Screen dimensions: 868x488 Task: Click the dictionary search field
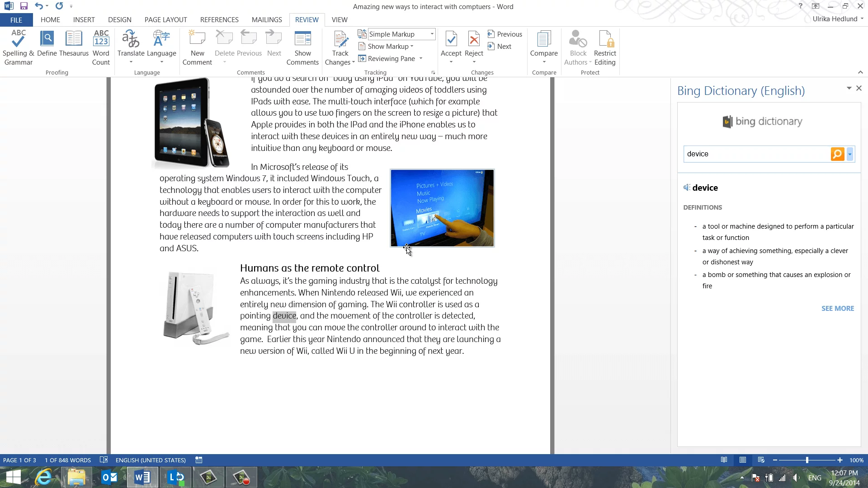[x=756, y=154]
